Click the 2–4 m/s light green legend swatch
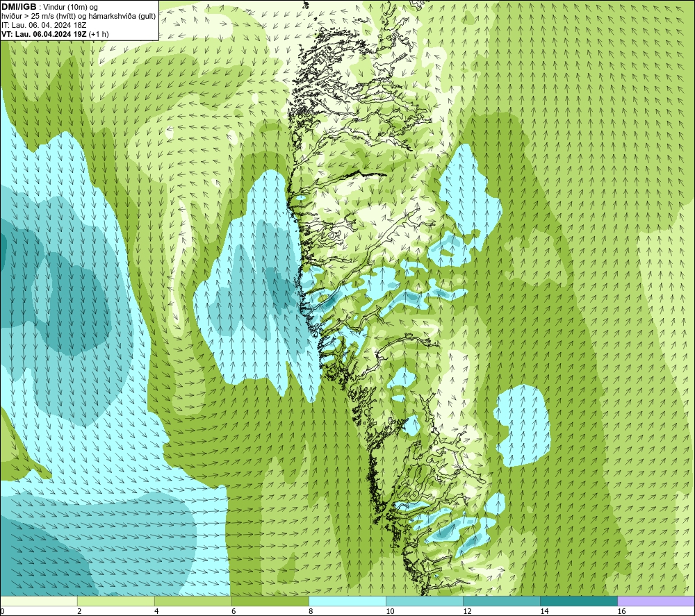 pyautogui.click(x=115, y=601)
